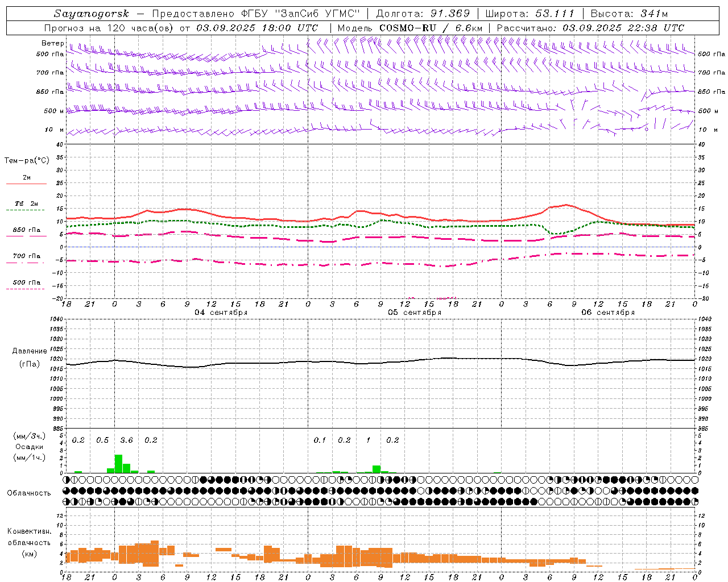The image size is (728, 582).
Task: Click the '(км)' convective cloud unit label
Action: click(30, 554)
